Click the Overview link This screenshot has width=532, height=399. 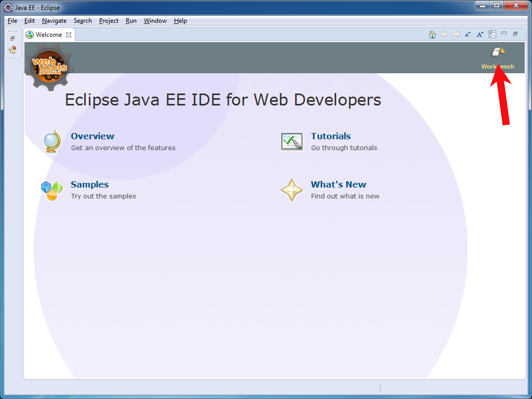[x=92, y=136]
